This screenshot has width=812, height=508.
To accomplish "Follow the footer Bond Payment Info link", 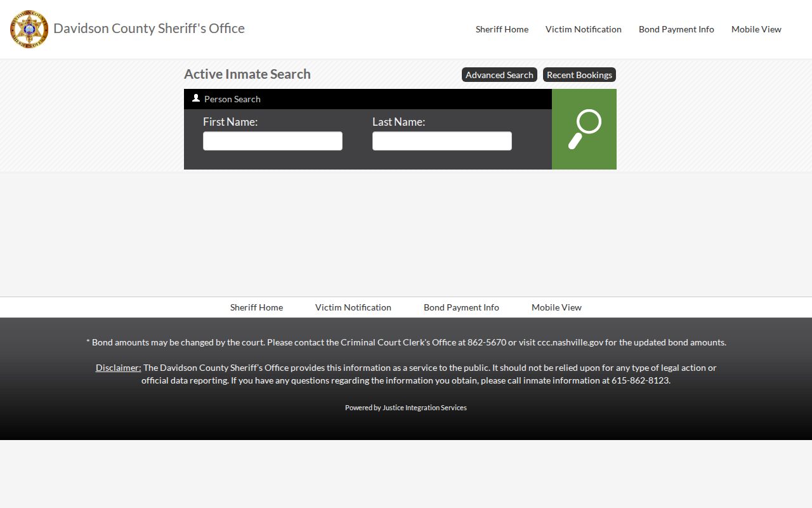I will (461, 307).
